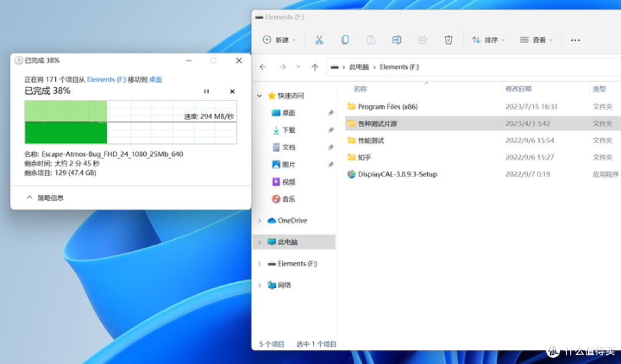
Task: Expand the 此电脑 This PC node
Action: click(260, 242)
